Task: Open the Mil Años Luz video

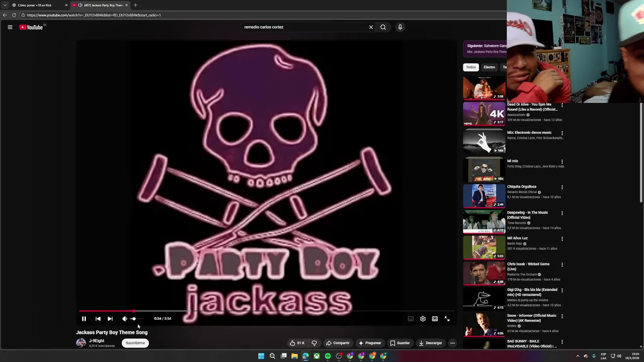Action: 517,238
